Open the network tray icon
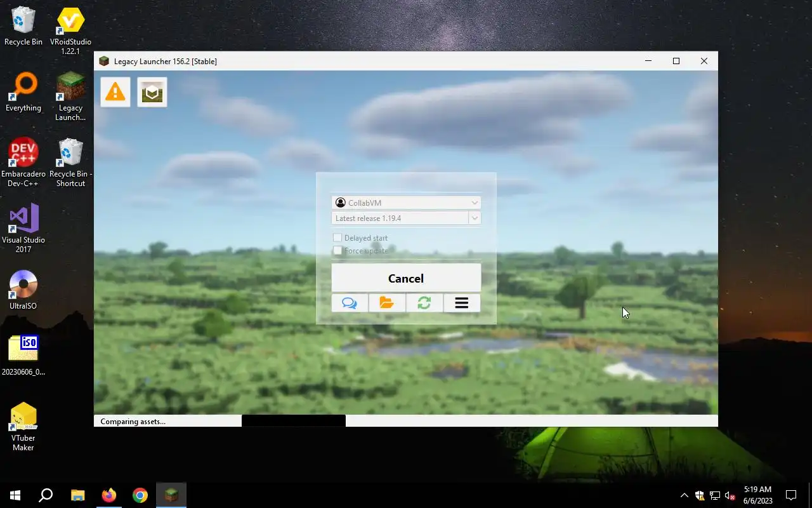The height and width of the screenshot is (508, 812). (x=715, y=495)
